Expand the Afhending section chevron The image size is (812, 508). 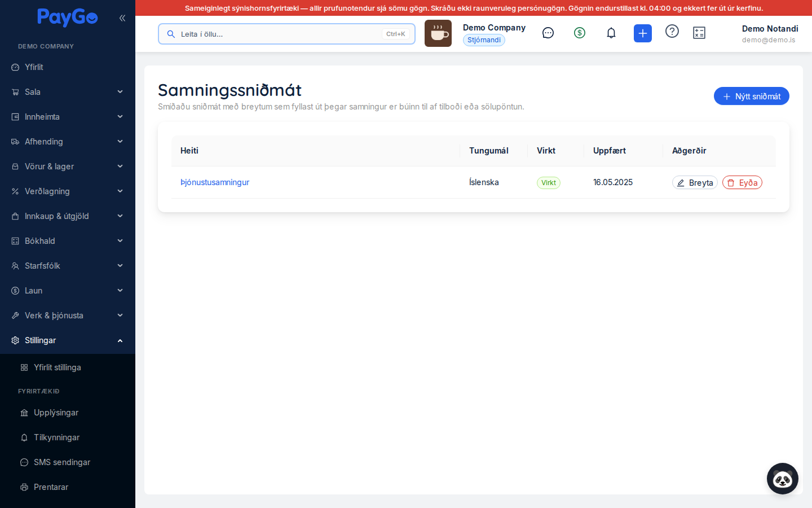120,142
